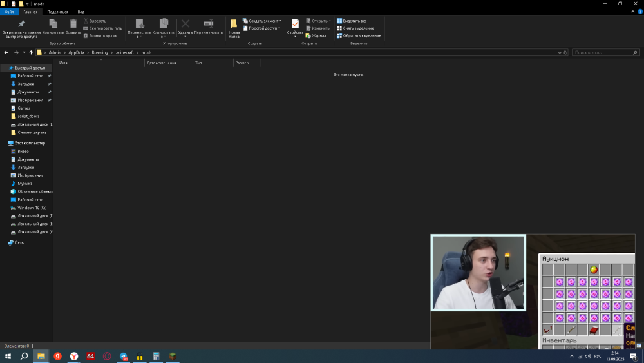Open the Move to dropdown button
The width and height of the screenshot is (644, 363).
[139, 29]
